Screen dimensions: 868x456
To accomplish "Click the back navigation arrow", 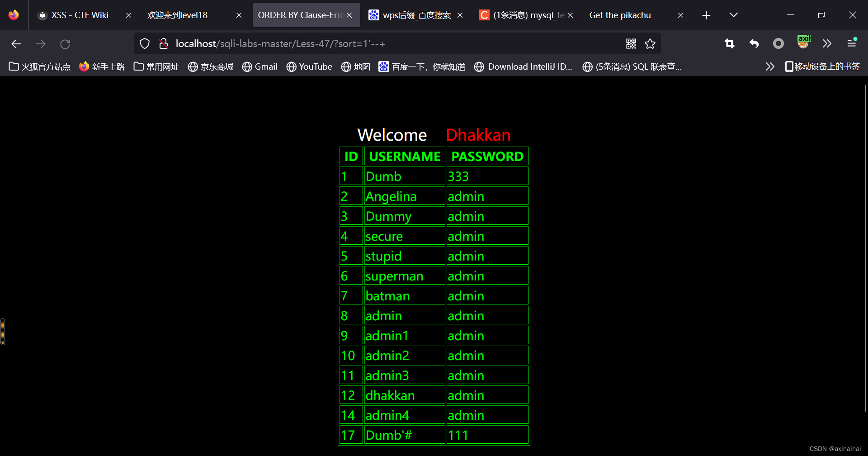I will coord(16,43).
